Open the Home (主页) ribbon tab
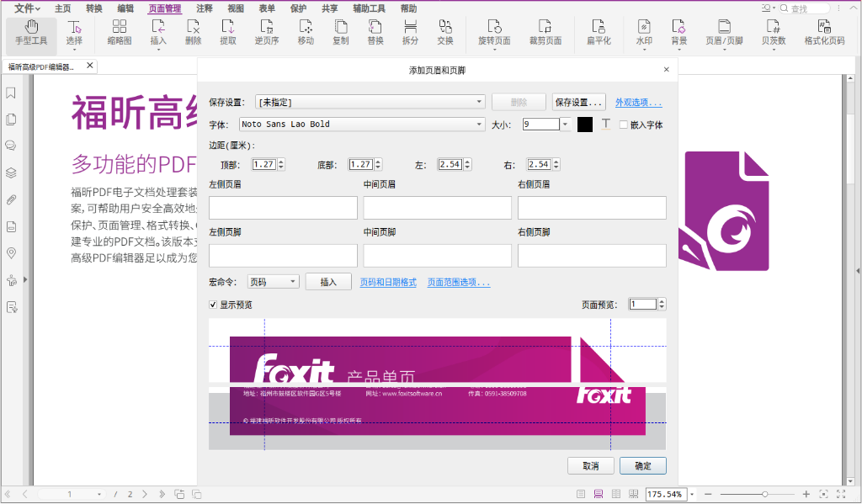 (x=62, y=8)
